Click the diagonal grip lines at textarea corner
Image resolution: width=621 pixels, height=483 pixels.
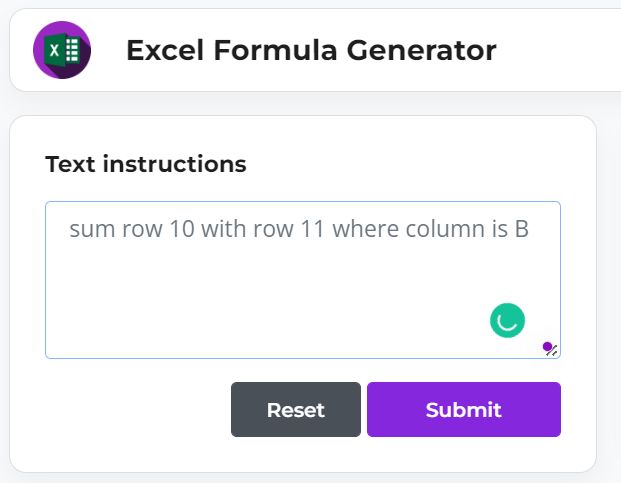[x=552, y=351]
